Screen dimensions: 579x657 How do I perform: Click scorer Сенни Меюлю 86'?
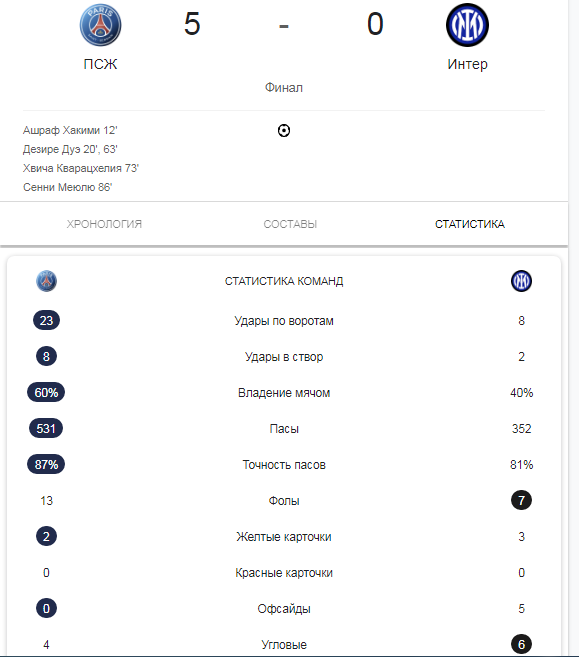click(x=67, y=187)
